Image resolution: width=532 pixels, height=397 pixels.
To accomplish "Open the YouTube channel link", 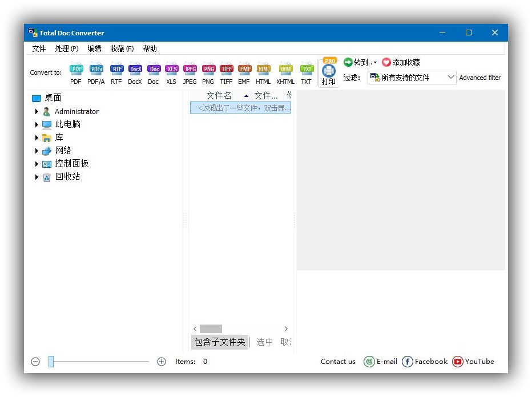I will coord(473,362).
